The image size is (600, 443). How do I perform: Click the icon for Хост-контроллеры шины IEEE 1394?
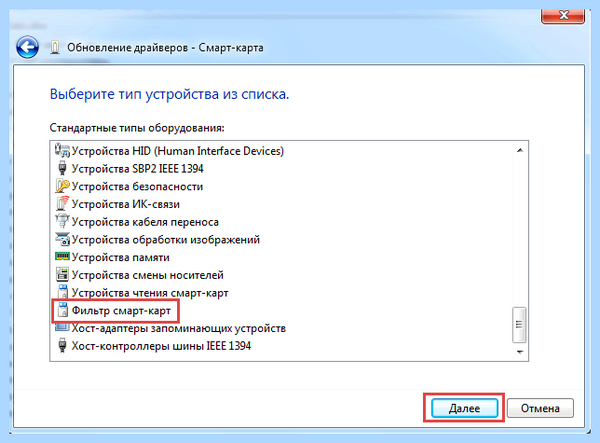62,345
